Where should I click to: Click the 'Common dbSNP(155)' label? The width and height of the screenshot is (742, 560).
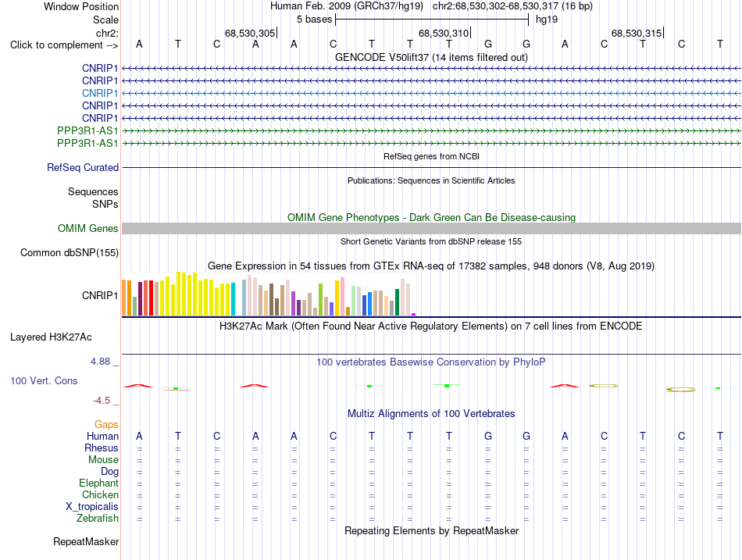click(70, 253)
